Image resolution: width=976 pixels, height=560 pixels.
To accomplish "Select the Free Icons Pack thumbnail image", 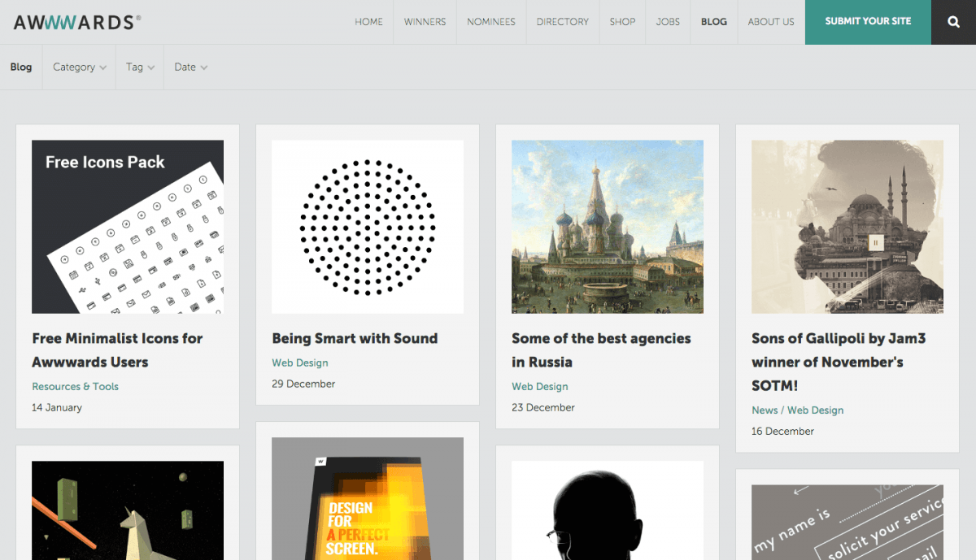I will [x=127, y=226].
